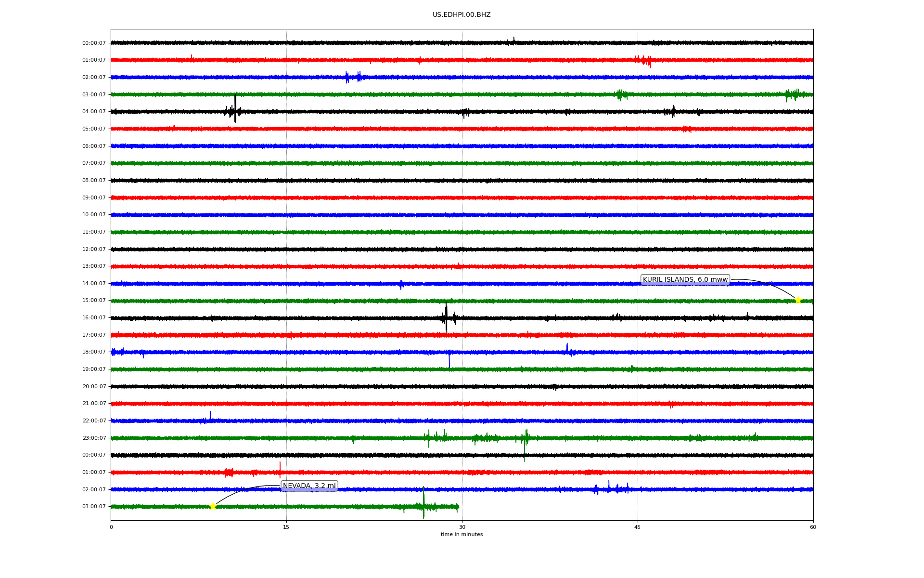Click the 23:00:07 time label
924x578 pixels.
(x=94, y=438)
